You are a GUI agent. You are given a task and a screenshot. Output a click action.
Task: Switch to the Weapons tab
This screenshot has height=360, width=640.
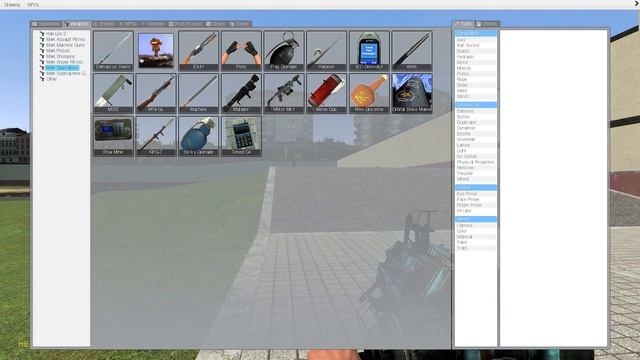click(x=77, y=24)
